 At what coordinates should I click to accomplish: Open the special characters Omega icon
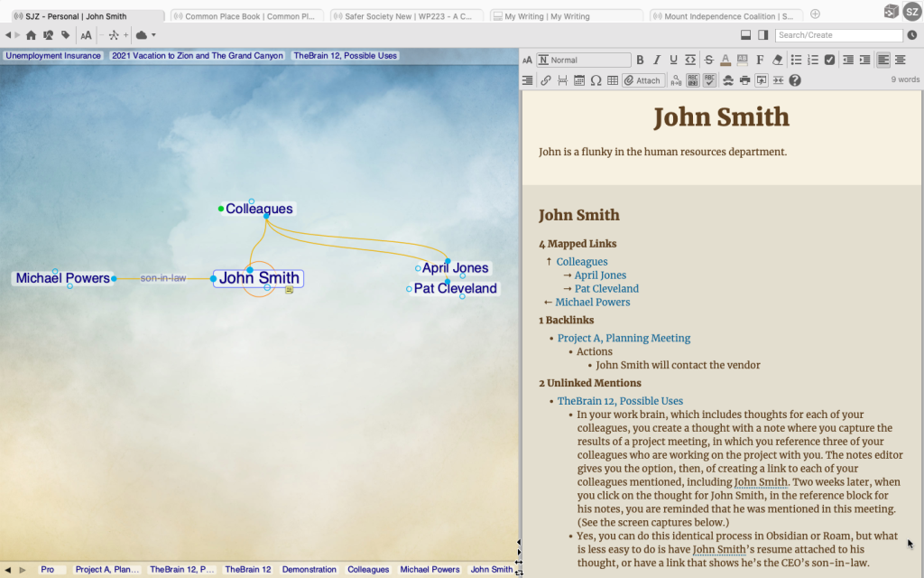[x=596, y=80]
